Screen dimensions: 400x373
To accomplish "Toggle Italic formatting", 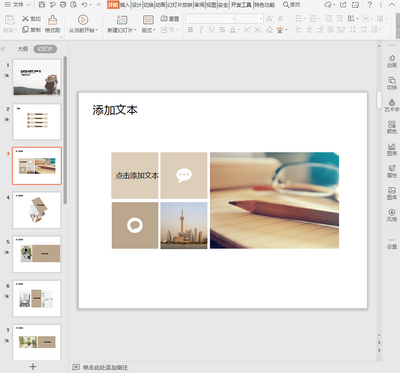I will point(201,30).
